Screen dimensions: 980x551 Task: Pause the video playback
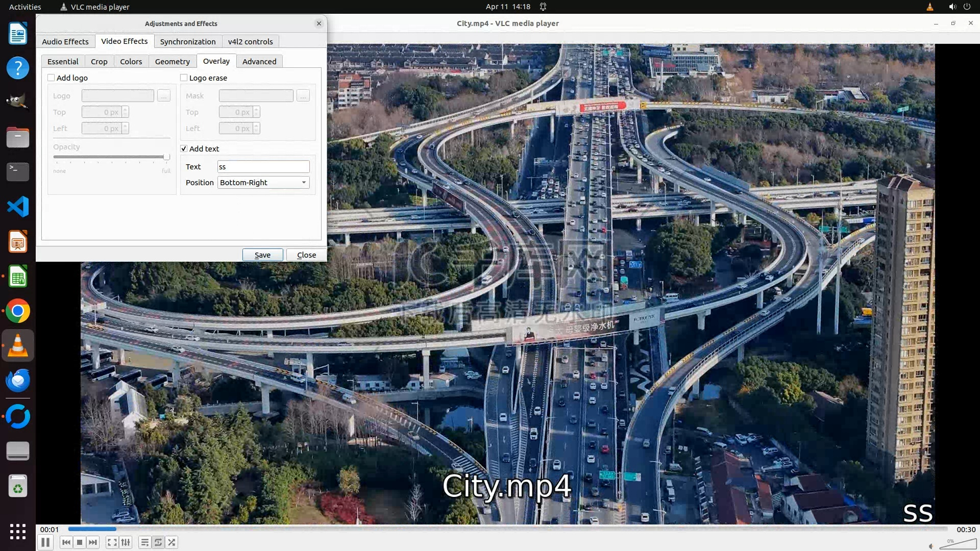45,542
